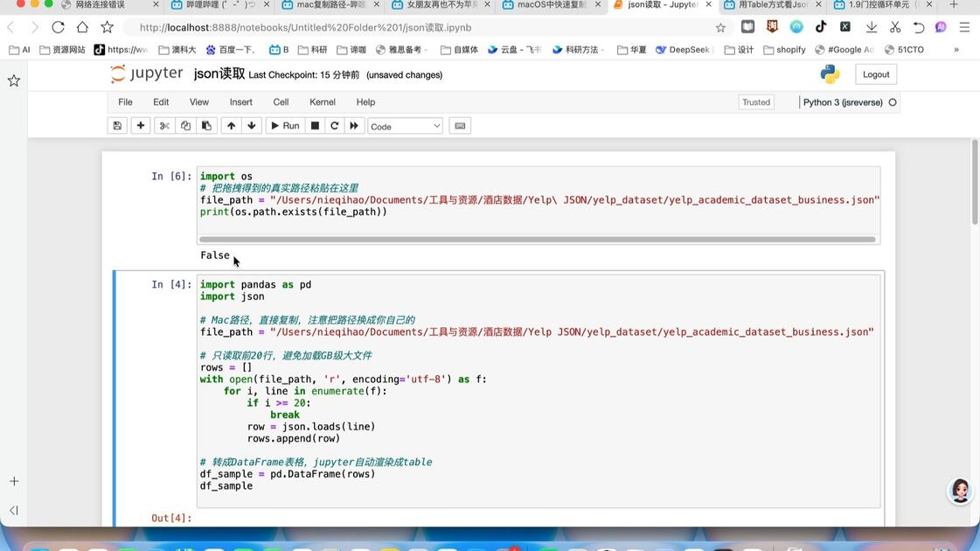The image size is (980, 551).
Task: Insert a cell below with the plus icon
Action: pos(141,126)
